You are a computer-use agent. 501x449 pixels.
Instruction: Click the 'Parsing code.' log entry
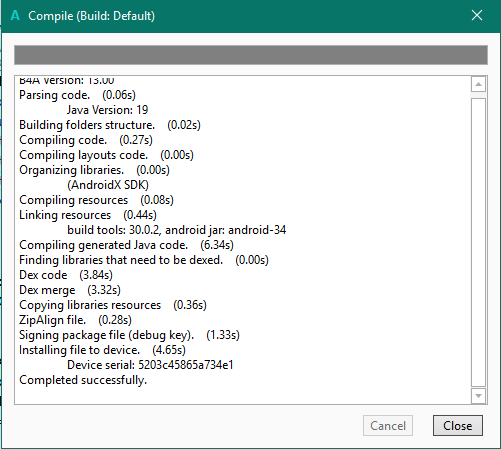pyautogui.click(x=77, y=95)
